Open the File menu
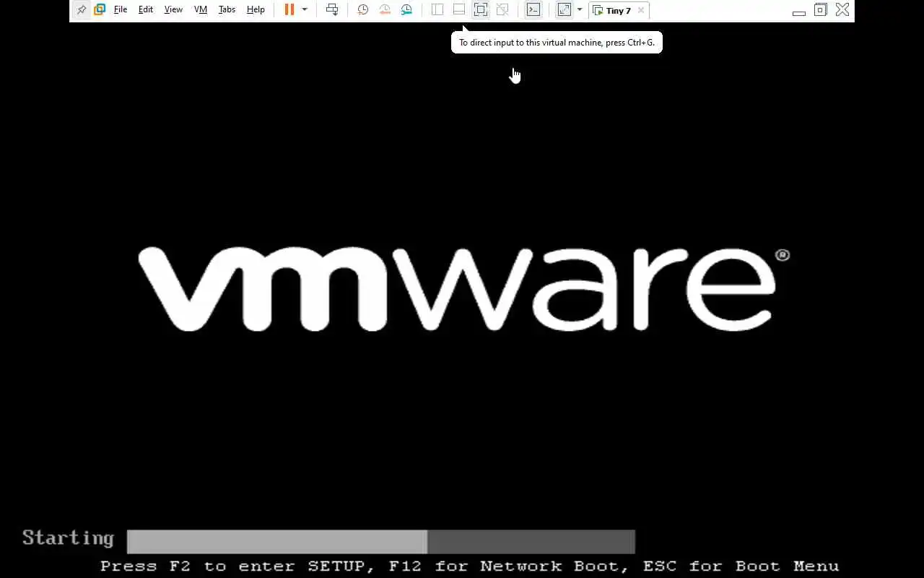Screen dimensions: 924x578 (121, 10)
